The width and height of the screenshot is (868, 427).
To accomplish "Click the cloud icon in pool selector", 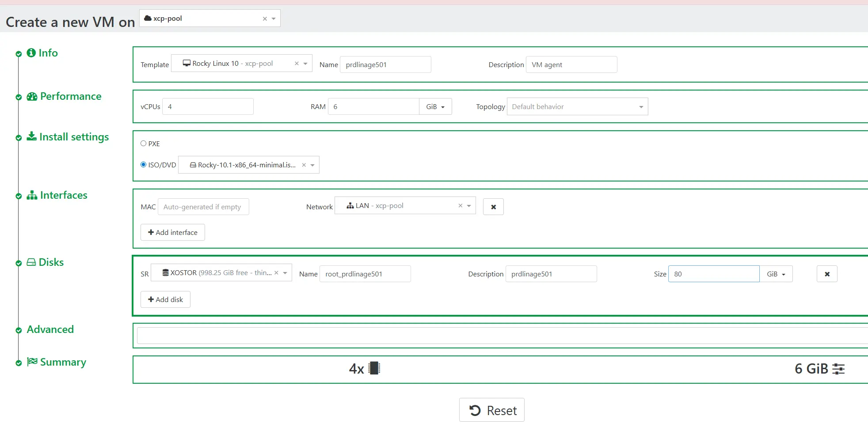I will pos(148,18).
